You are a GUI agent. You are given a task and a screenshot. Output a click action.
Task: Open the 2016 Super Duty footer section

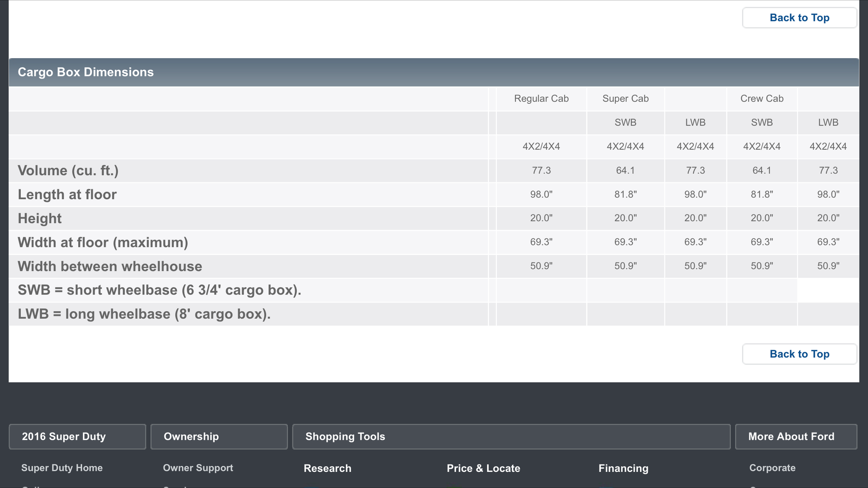click(77, 436)
